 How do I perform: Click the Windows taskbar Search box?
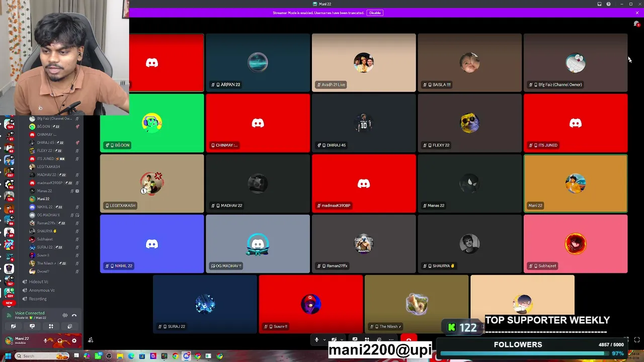point(42,356)
